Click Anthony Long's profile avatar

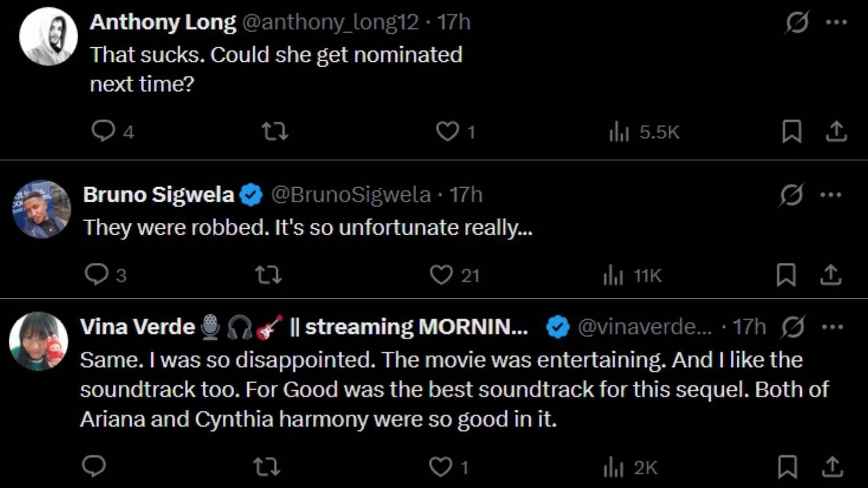(49, 36)
